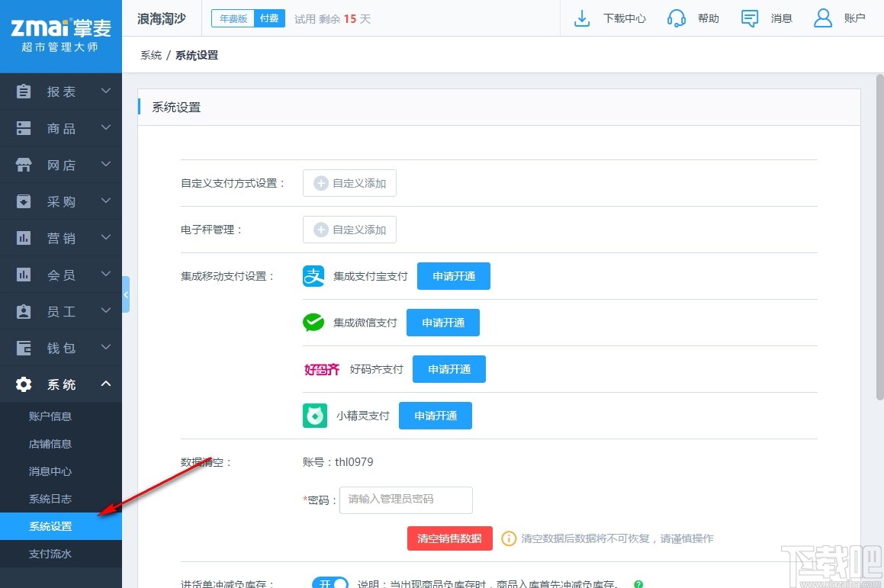Click the 帮助 headset icon
Screen dimensions: 884x588
[677, 18]
